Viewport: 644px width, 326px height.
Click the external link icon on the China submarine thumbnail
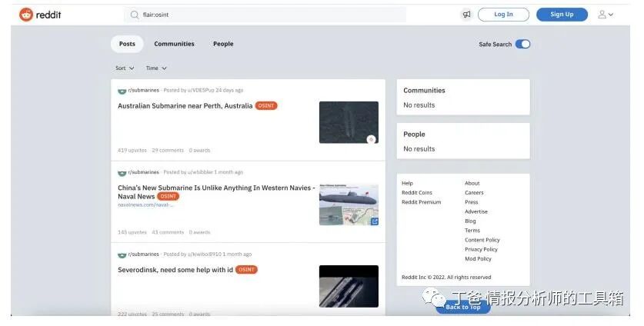pos(374,221)
